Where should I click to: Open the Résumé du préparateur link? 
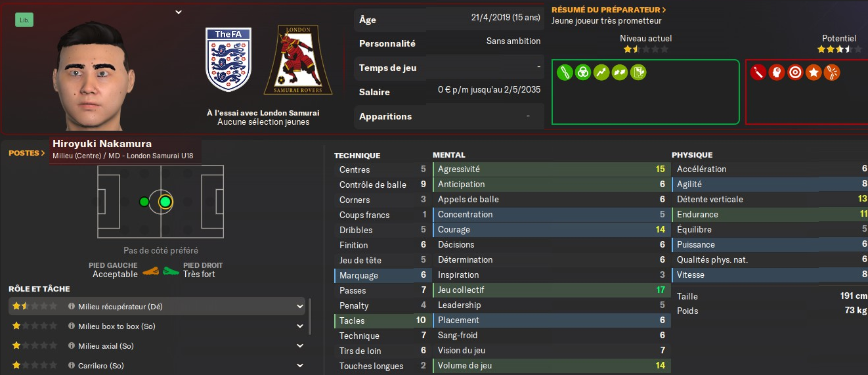point(609,10)
